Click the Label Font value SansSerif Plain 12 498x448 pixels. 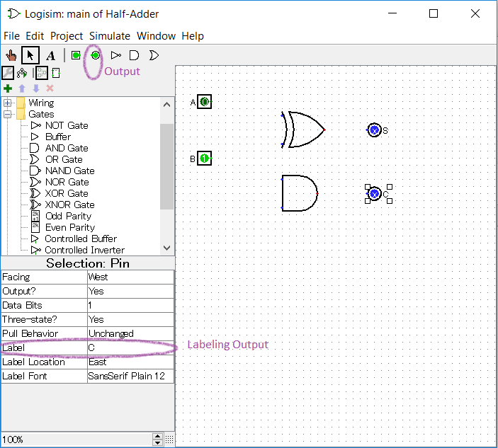(x=130, y=376)
